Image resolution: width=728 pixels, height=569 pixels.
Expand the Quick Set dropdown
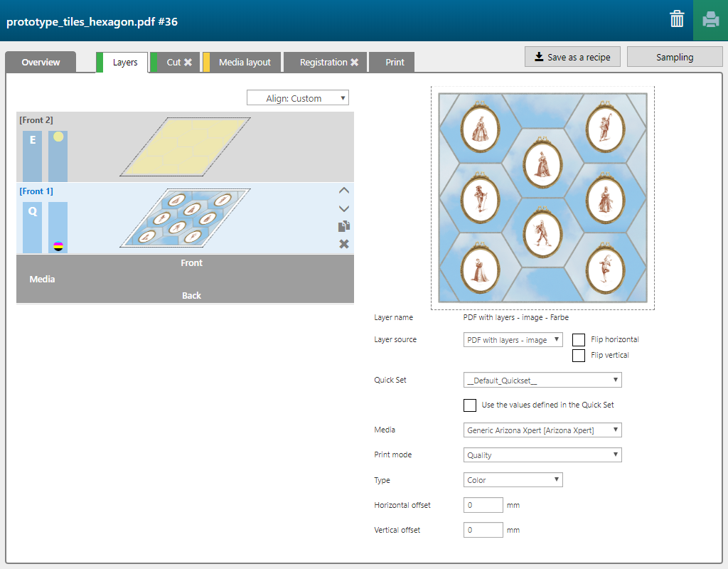(542, 380)
